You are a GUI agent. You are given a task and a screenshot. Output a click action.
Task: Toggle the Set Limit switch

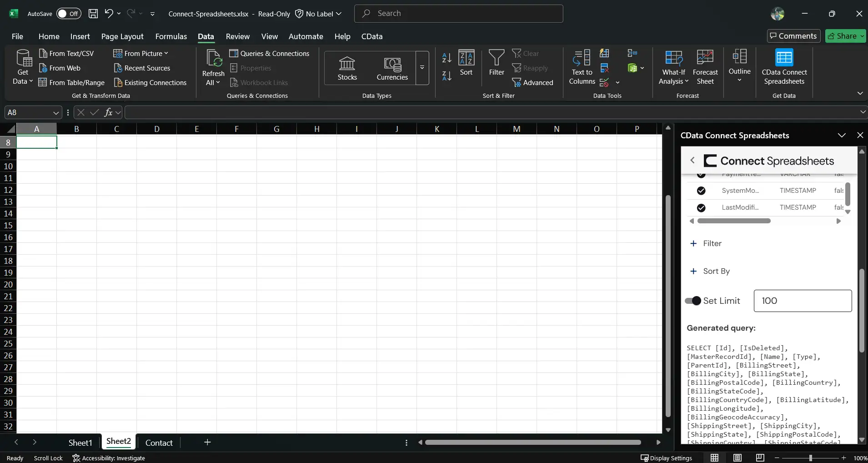coord(693,301)
